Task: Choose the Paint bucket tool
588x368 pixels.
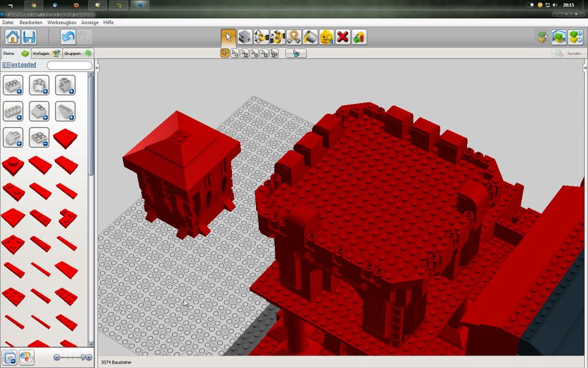Action: [x=310, y=37]
